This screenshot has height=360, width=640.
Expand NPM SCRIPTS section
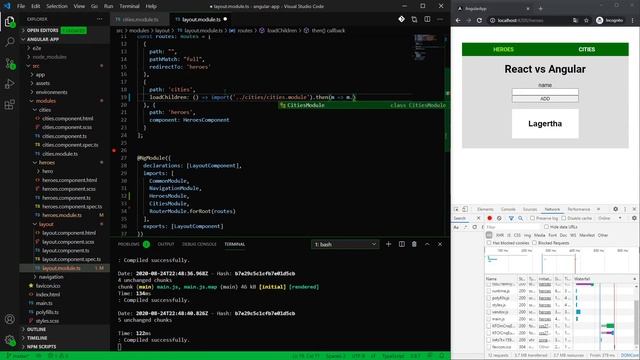pyautogui.click(x=41, y=347)
